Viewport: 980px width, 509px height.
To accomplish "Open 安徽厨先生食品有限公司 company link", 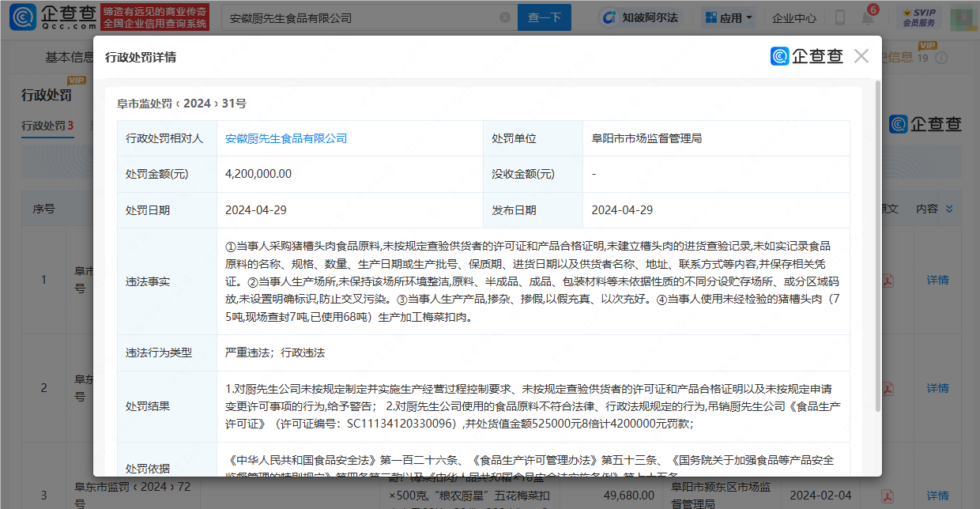I will pos(286,138).
